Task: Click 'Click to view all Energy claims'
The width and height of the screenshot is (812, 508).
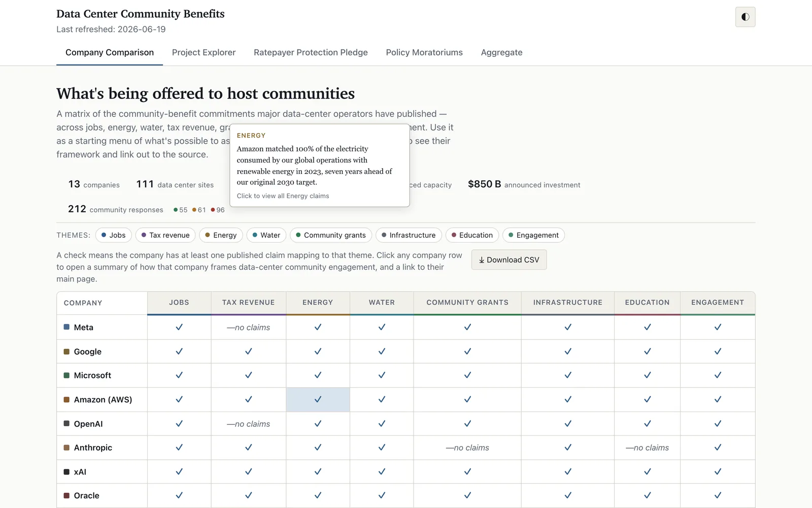Action: [283, 196]
